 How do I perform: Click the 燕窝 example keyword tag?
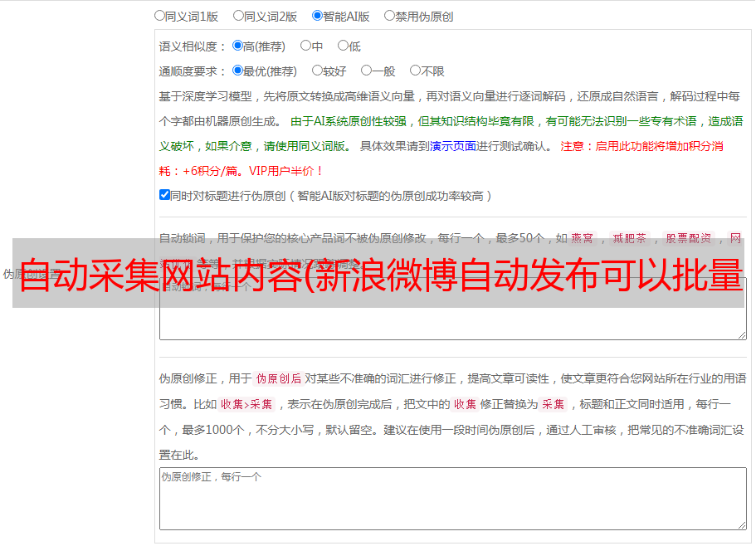click(x=582, y=238)
